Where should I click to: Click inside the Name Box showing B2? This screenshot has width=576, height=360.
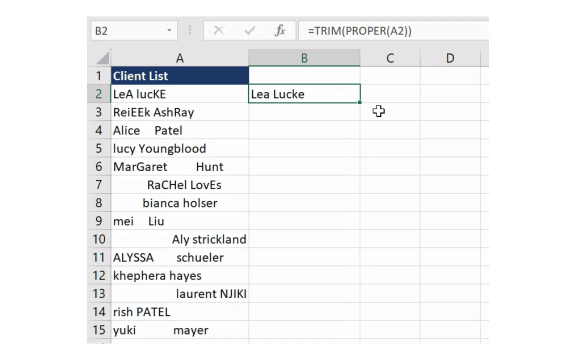[x=129, y=30]
